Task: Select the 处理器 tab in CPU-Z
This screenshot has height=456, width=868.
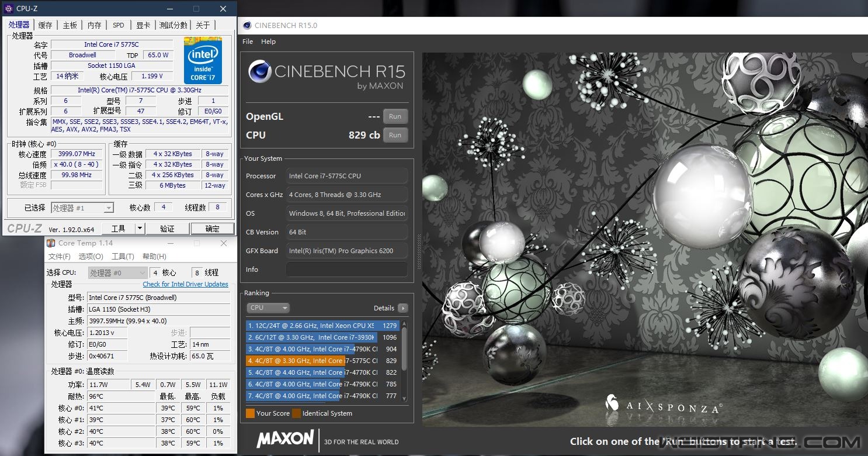Action: click(19, 25)
